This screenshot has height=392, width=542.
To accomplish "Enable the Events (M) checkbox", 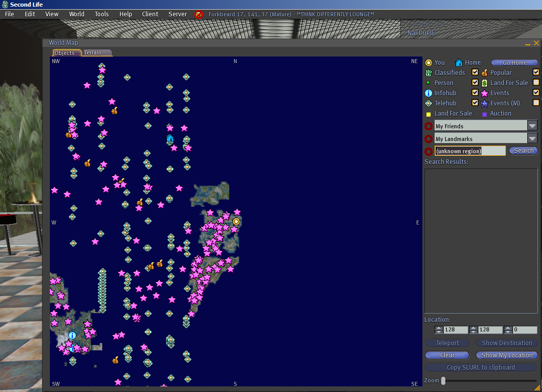I will pos(536,103).
